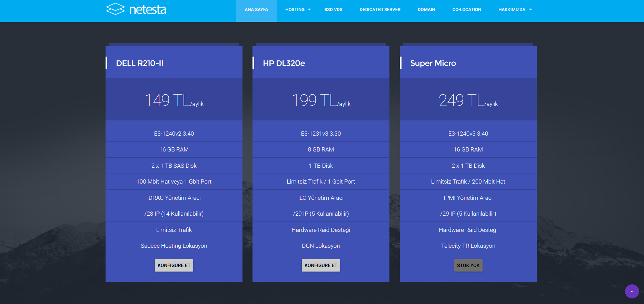Screen dimensions: 644x304
Task: Click the scroll-to-top purple circle button
Action: coord(632,291)
